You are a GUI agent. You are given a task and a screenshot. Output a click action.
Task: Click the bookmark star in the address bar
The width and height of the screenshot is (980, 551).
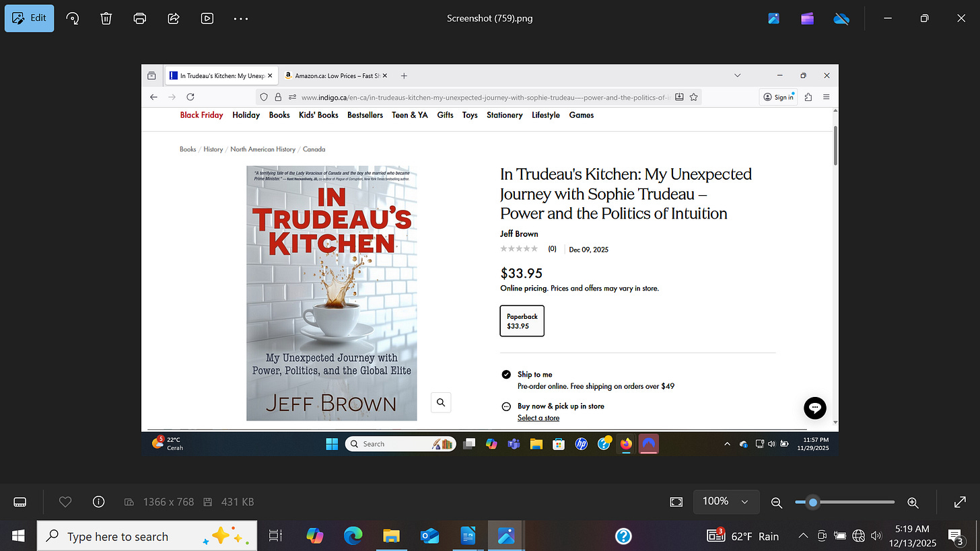693,97
